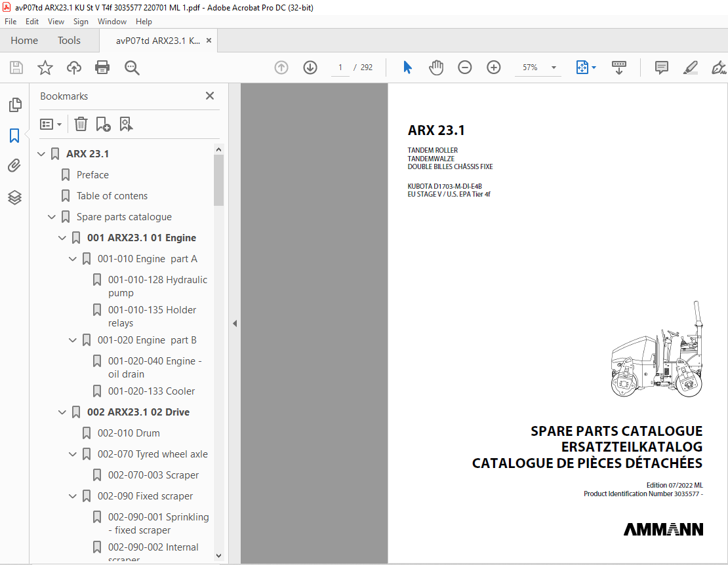This screenshot has height=565, width=728.
Task: Click the Save file icon
Action: coord(16,68)
